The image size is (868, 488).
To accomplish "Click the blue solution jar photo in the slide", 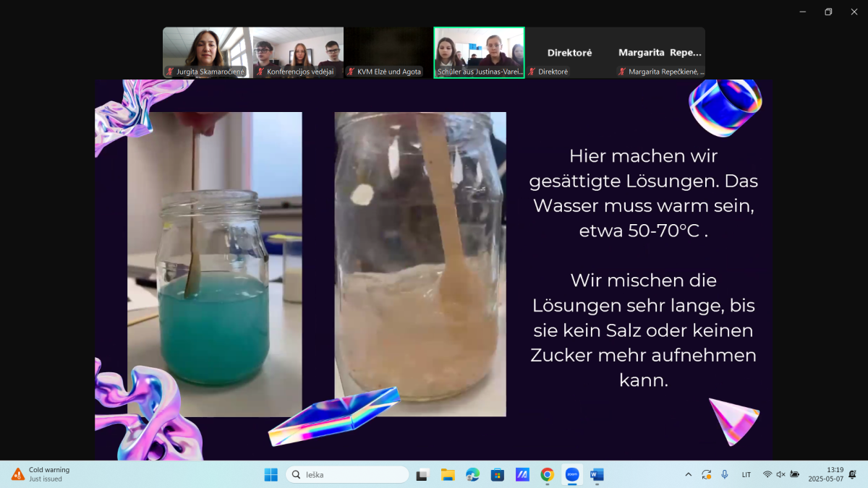I will click(215, 264).
